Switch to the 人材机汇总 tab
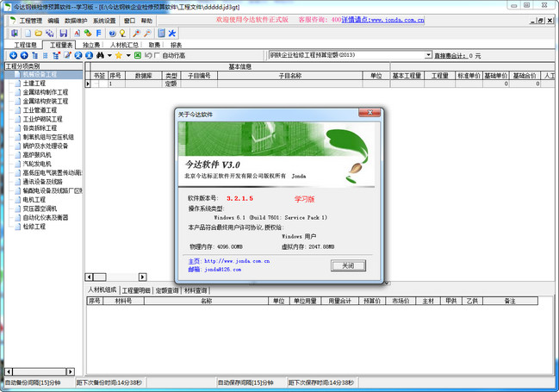The height and width of the screenshot is (392, 559). tap(124, 45)
